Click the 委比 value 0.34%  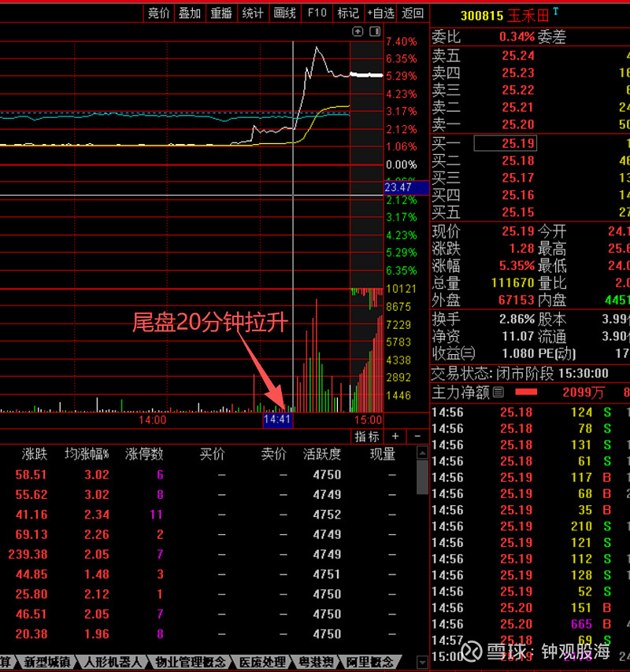517,37
